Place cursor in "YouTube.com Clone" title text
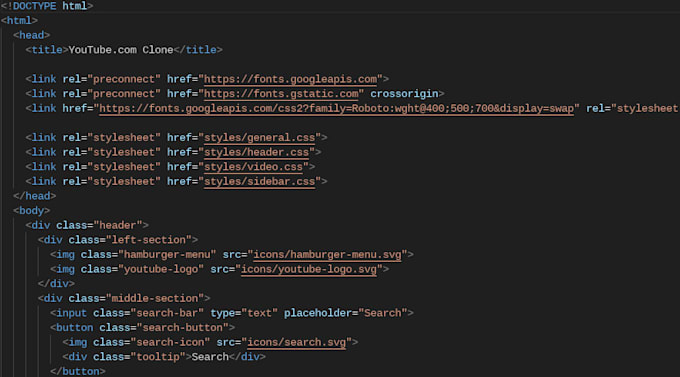 click(121, 50)
